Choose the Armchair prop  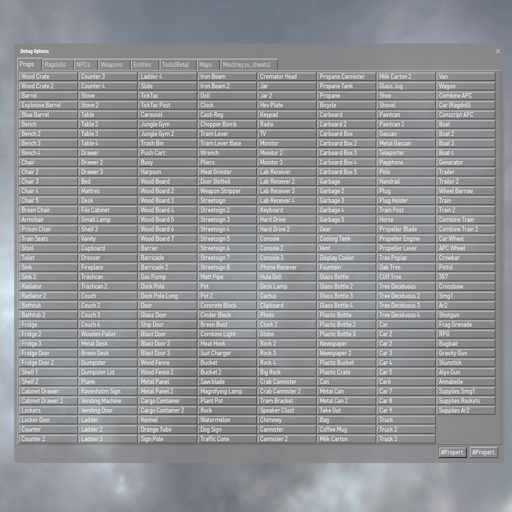[x=48, y=220]
